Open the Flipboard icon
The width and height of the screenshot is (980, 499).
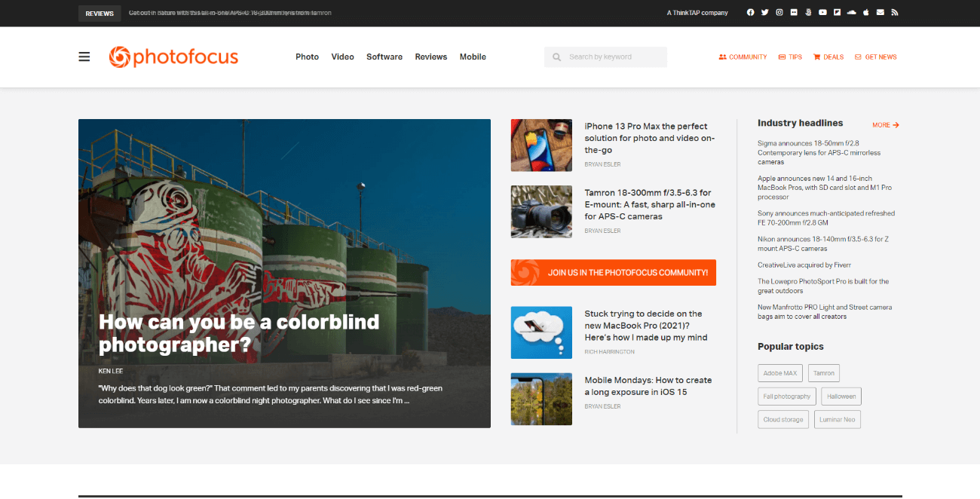click(837, 13)
